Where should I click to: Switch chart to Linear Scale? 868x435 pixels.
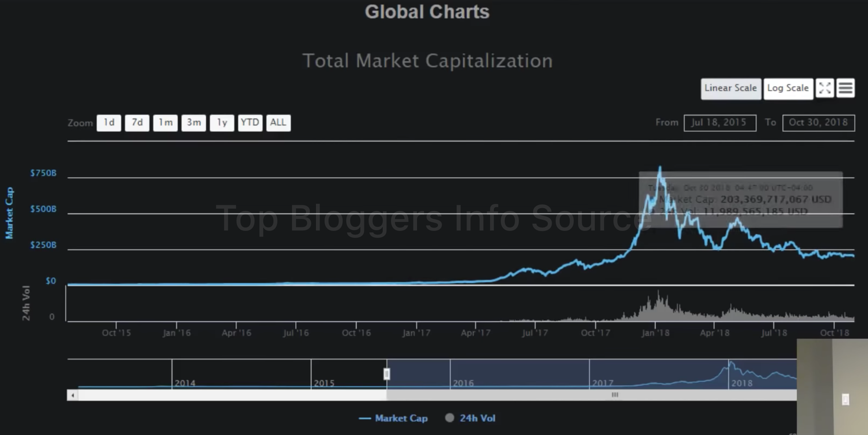tap(731, 89)
